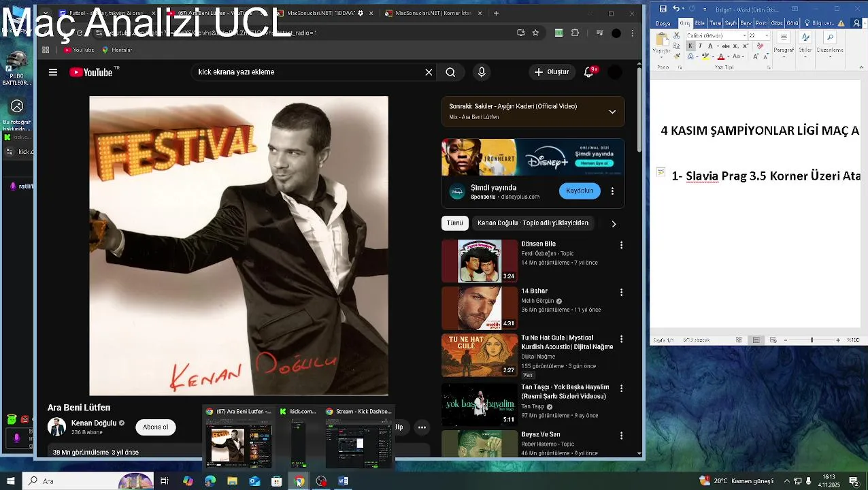The height and width of the screenshot is (490, 868).
Task: Start voice search with microphone icon
Action: 482,72
